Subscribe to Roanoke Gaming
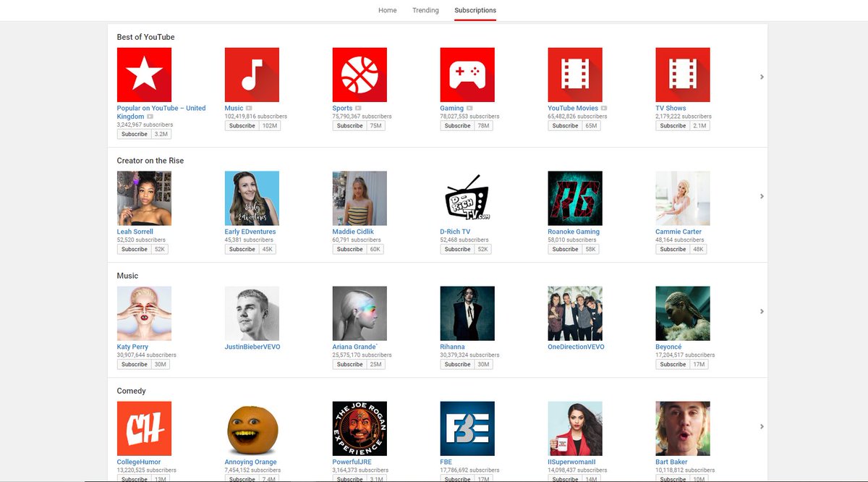Viewport: 868px width, 482px height. 565,249
